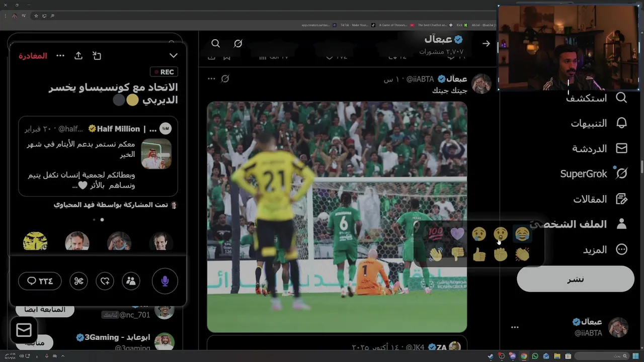Open the floating messages envelope button
644x362 pixels.
(x=24, y=330)
